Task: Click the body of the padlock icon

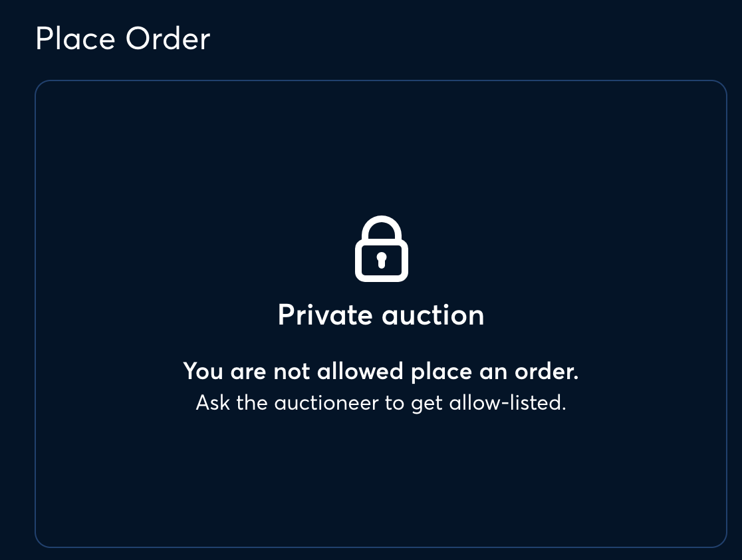Action: point(382,261)
